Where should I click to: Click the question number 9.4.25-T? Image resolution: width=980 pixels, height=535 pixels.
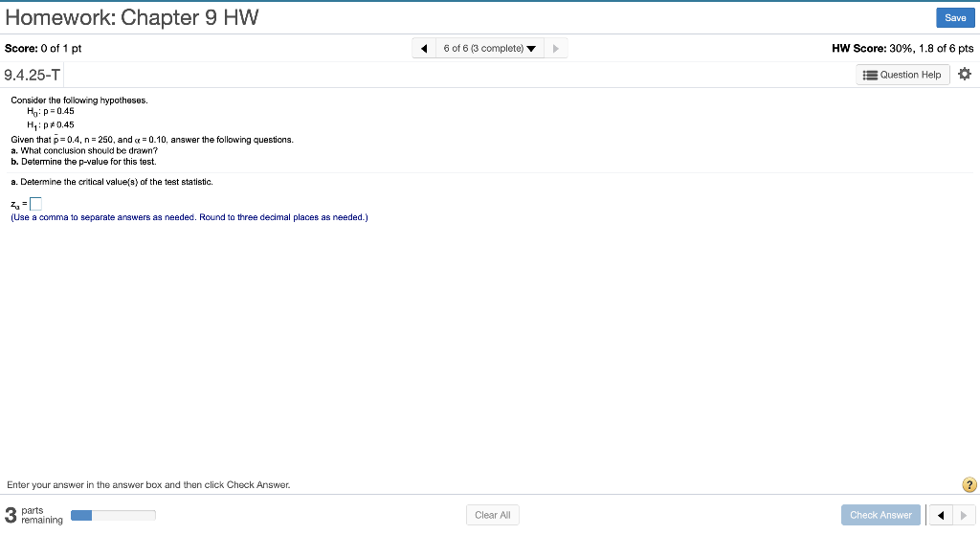click(32, 75)
